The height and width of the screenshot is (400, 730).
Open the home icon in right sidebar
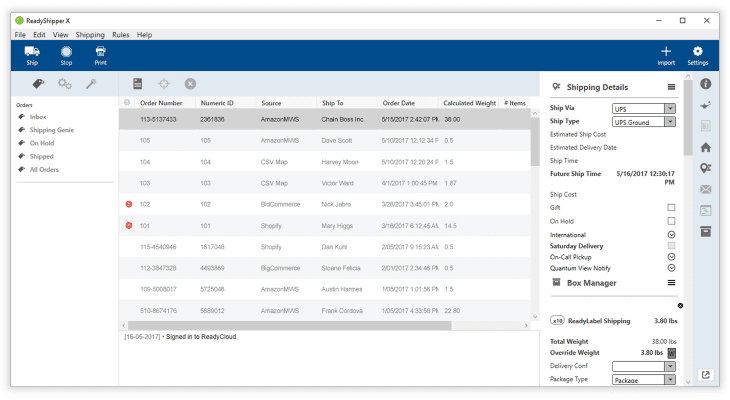[x=706, y=147]
